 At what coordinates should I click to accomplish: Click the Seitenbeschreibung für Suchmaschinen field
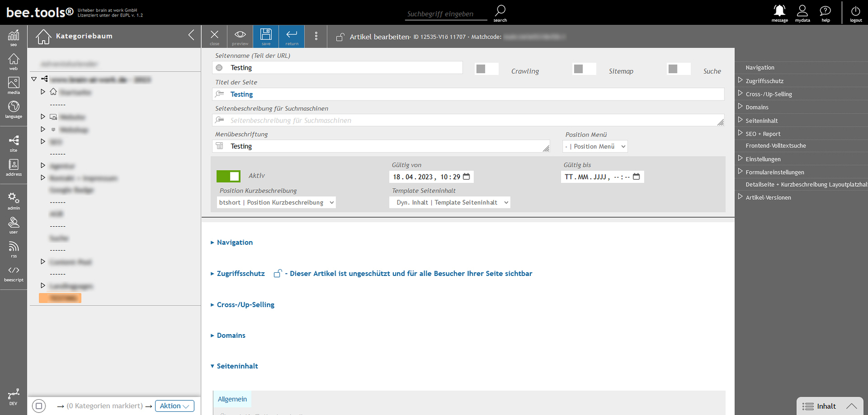[468, 120]
